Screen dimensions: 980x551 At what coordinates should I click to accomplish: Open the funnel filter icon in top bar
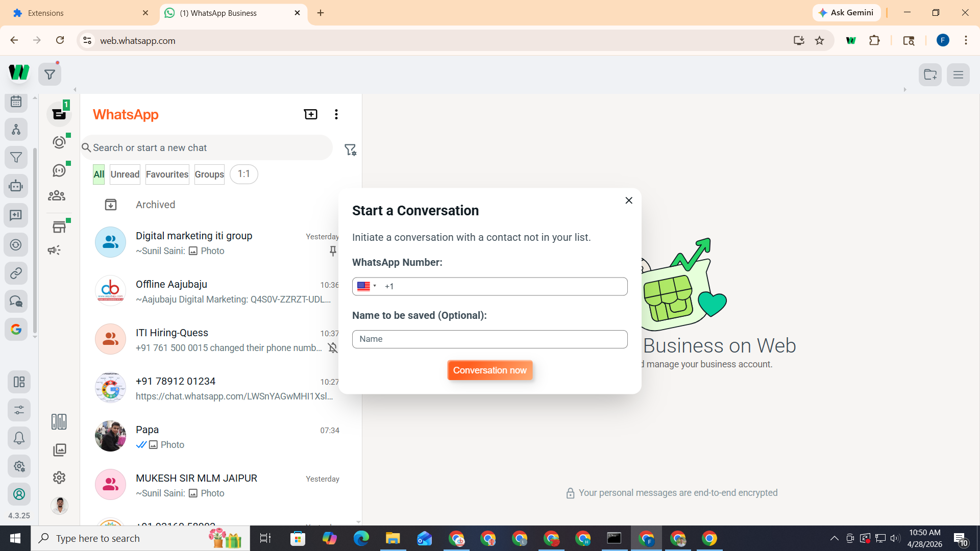point(50,74)
